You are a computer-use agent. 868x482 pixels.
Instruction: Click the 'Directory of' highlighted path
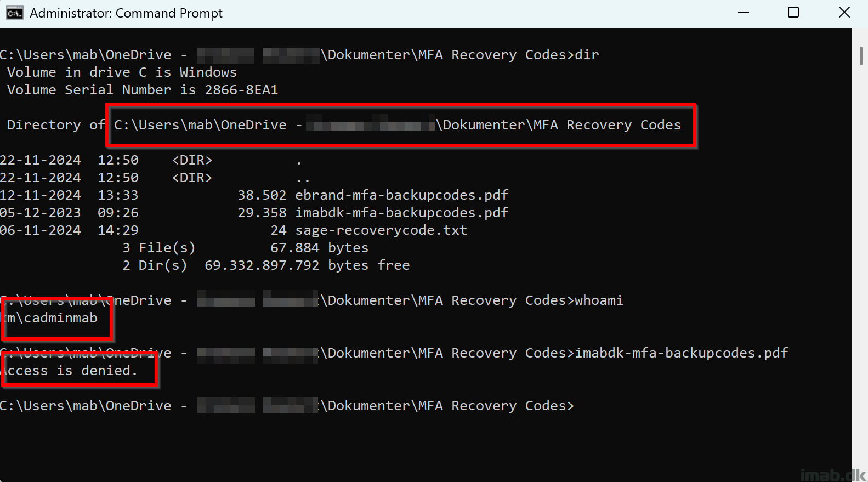click(x=398, y=125)
